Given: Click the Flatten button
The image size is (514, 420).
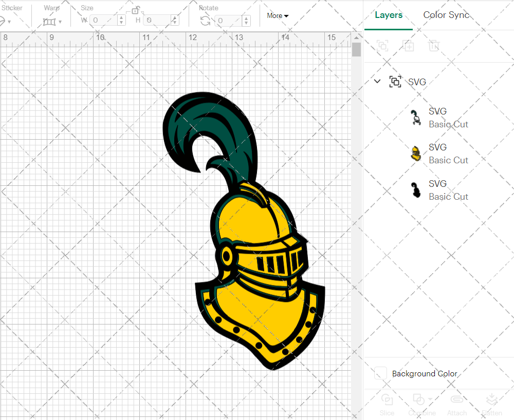Looking at the screenshot, I should pyautogui.click(x=492, y=405).
